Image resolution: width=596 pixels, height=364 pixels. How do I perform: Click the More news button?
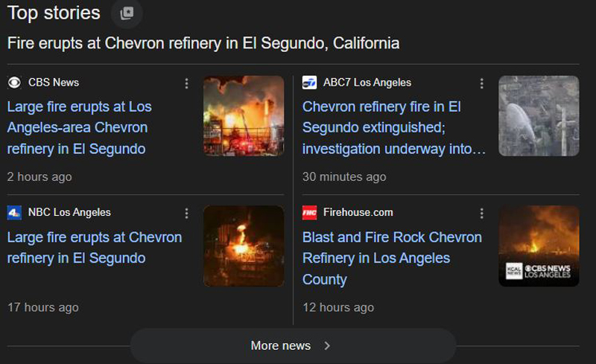(281, 345)
